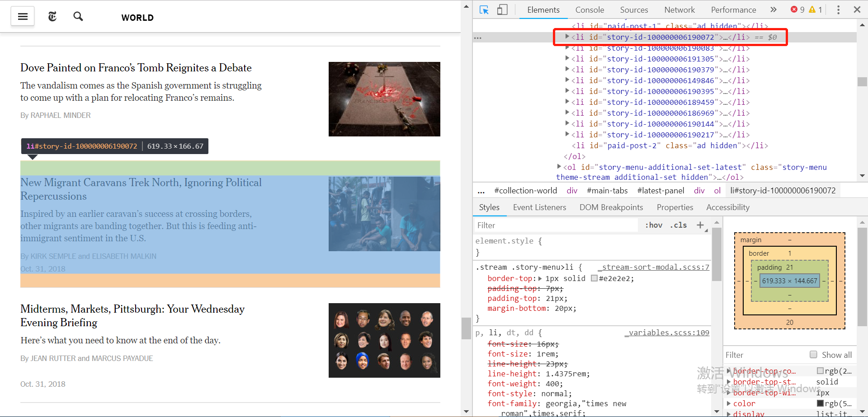Click the #e2e2e2 border color swatch
This screenshot has height=417, width=868.
click(594, 278)
